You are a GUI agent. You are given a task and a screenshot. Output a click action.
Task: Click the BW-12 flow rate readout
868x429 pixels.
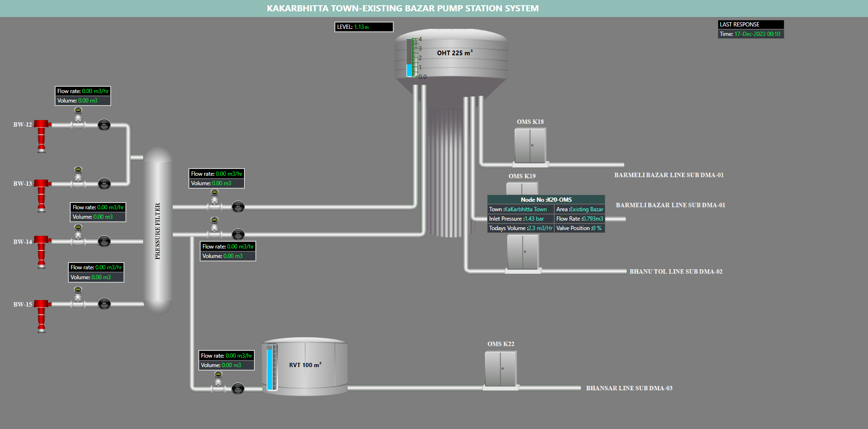(x=83, y=91)
